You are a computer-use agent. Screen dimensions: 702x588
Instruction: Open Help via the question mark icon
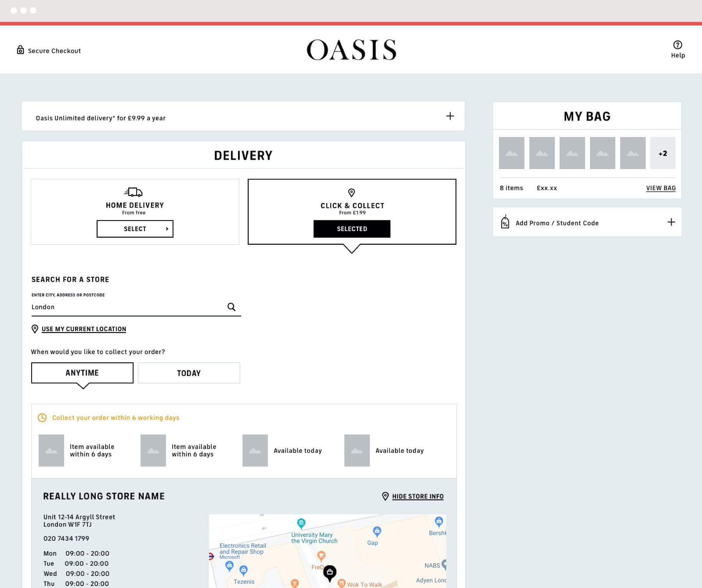pos(678,45)
